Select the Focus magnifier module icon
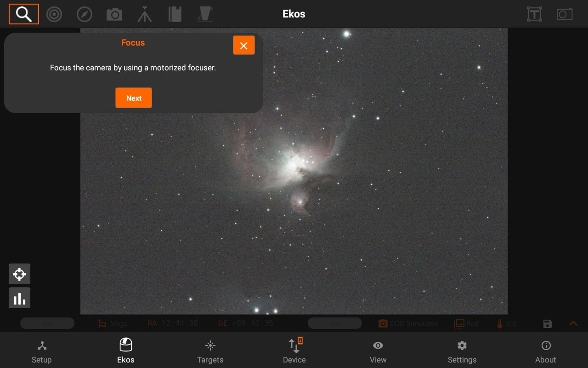 (x=24, y=14)
